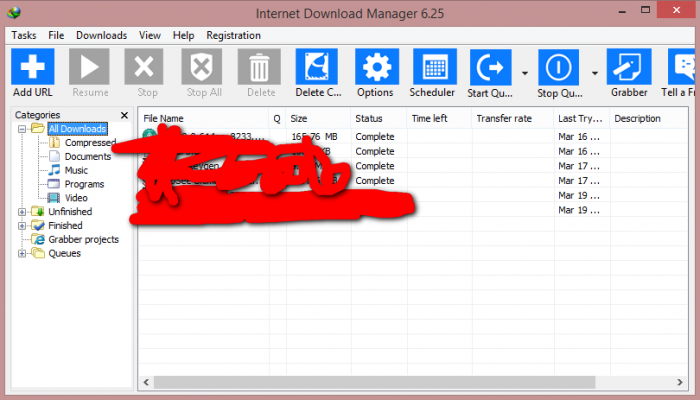
Task: Sort by the Q column header
Action: tap(277, 119)
